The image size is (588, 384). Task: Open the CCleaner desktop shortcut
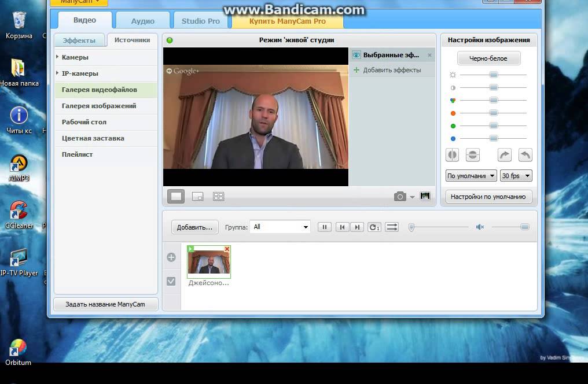pos(19,215)
